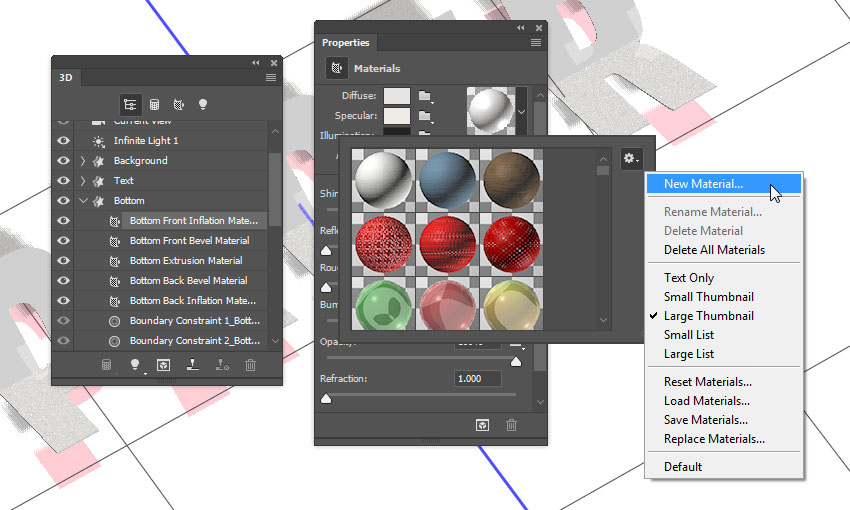Screen dimensions: 850x510
Task: Collapse the Bottom mesh group
Action: (83, 201)
